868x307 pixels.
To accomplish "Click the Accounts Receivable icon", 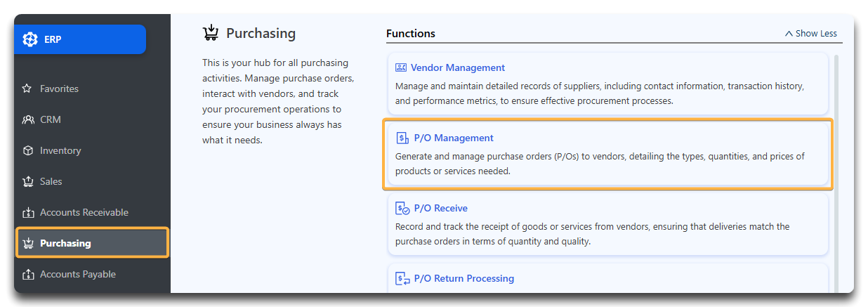I will tap(28, 212).
